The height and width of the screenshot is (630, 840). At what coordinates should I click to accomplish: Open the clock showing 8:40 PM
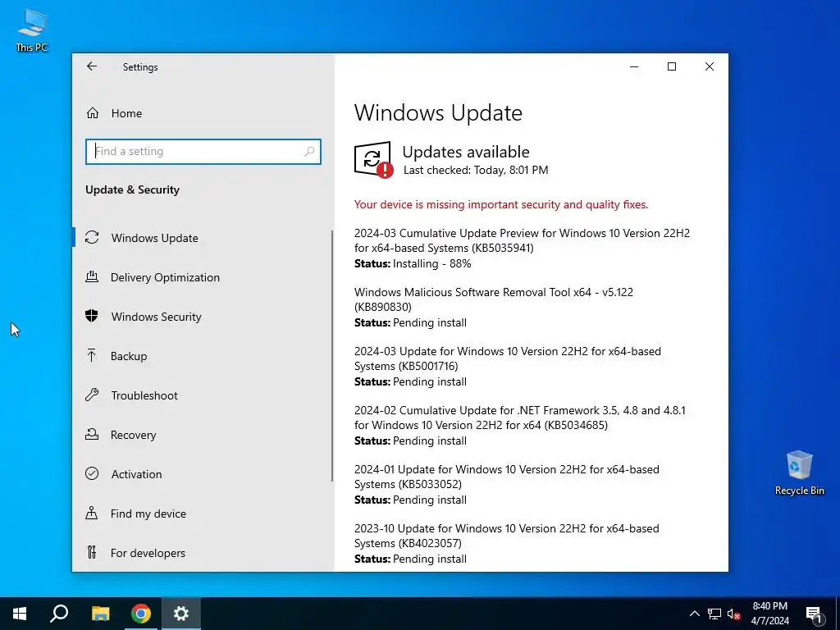[x=769, y=614]
